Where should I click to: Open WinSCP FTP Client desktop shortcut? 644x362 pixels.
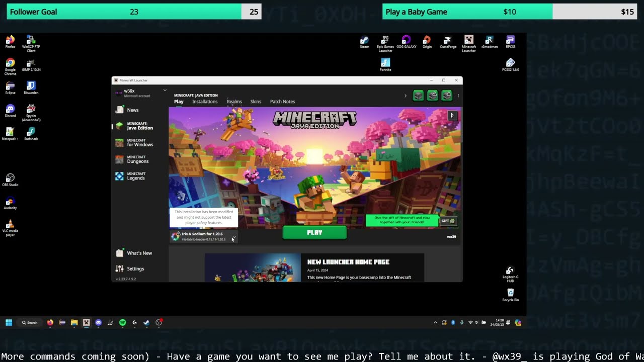[x=31, y=44]
